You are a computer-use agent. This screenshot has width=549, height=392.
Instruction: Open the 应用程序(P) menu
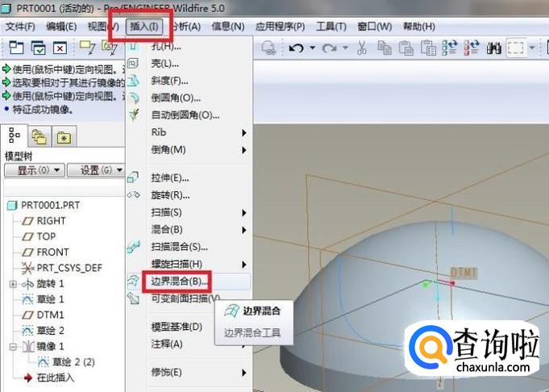coord(280,27)
